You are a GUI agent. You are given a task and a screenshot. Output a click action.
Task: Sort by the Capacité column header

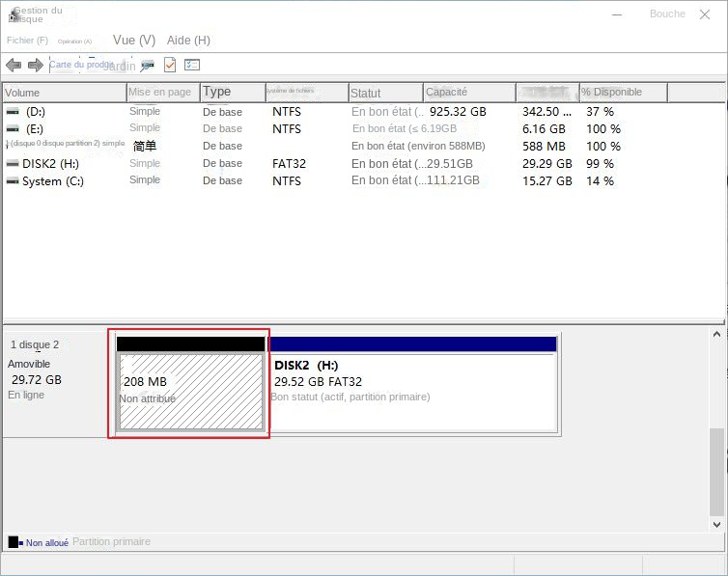(x=469, y=93)
